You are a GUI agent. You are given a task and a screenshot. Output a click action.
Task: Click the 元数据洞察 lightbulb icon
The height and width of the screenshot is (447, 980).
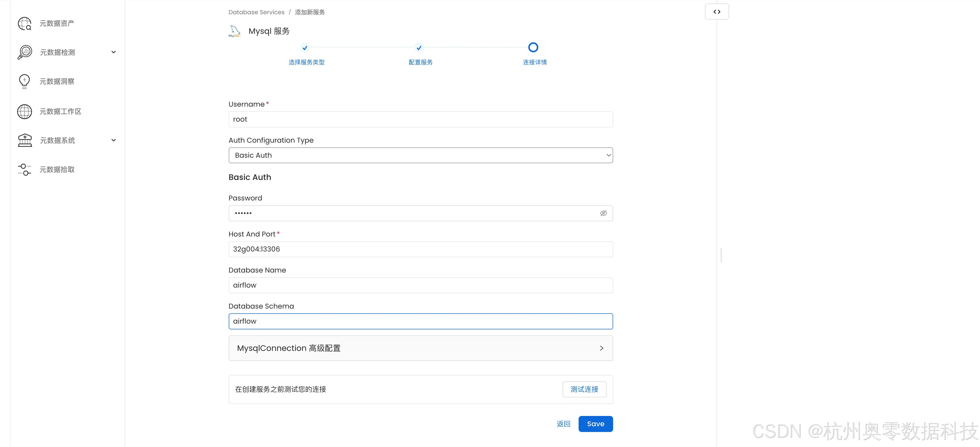(24, 81)
